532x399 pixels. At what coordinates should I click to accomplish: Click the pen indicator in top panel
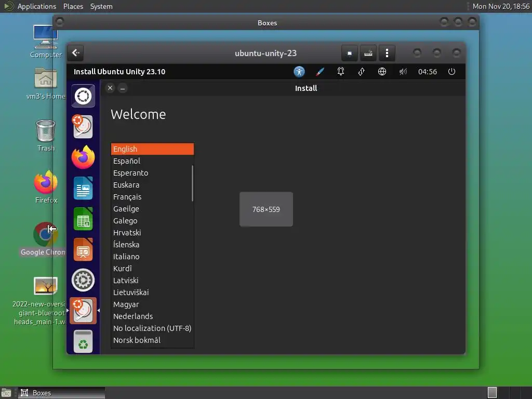[320, 72]
